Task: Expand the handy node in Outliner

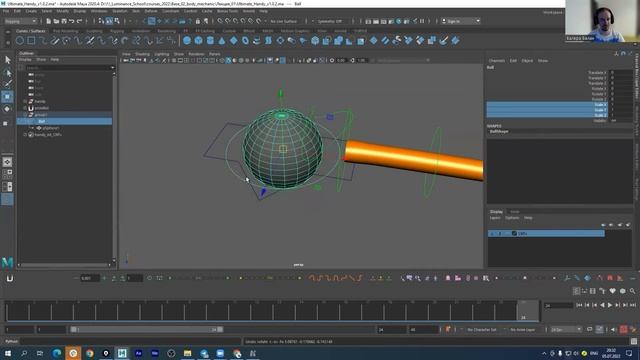Action: [x=25, y=101]
